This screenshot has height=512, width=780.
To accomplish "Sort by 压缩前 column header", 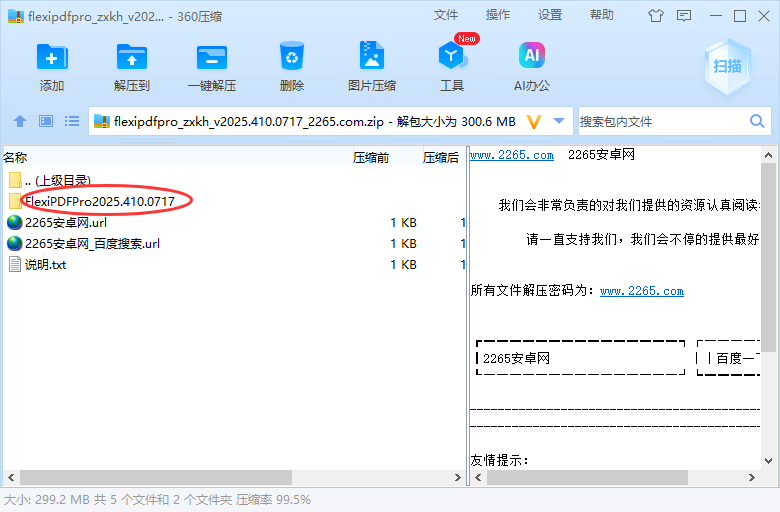I will click(x=371, y=158).
